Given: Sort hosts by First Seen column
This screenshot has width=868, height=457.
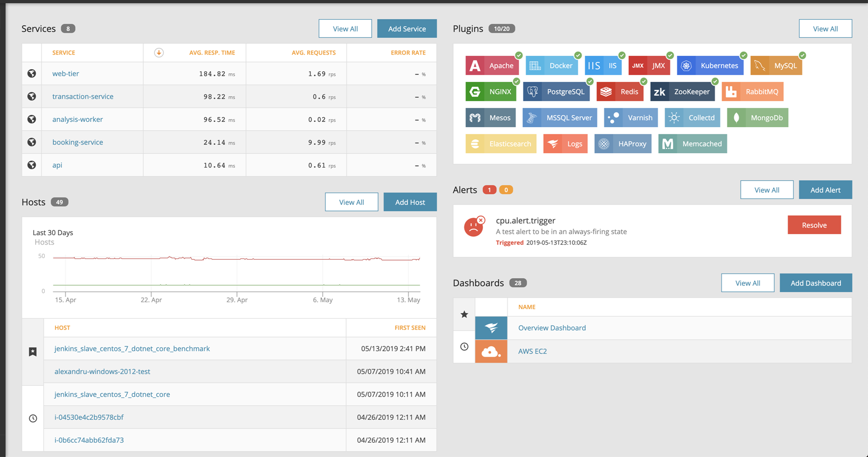Looking at the screenshot, I should pos(410,328).
